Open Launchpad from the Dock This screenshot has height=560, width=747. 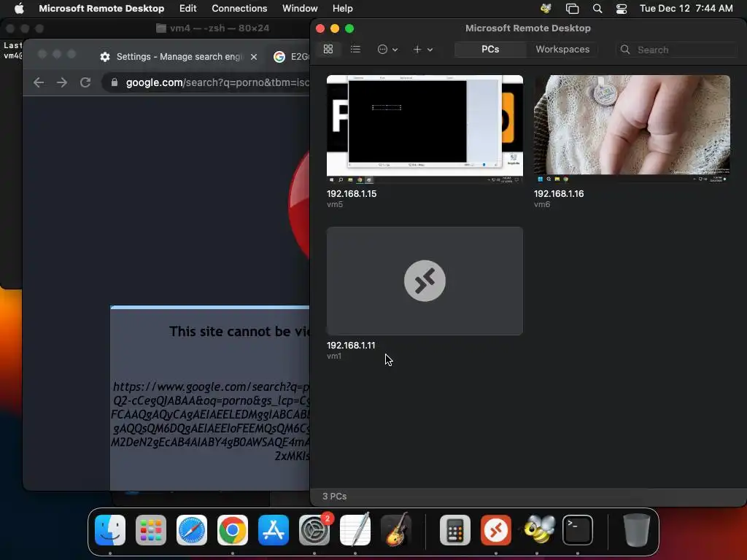click(151, 530)
